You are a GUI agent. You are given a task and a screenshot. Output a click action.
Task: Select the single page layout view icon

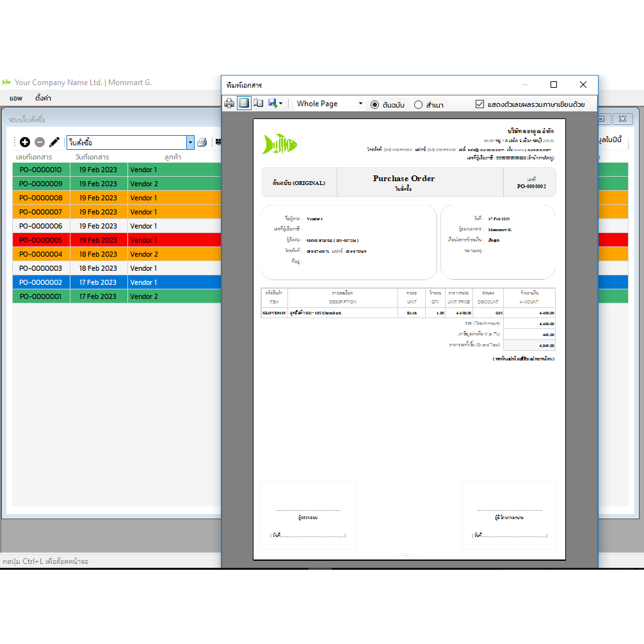pos(244,104)
